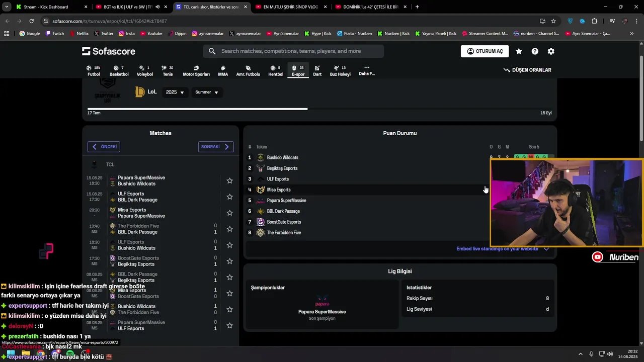Open the Voleybol sports category

145,71
